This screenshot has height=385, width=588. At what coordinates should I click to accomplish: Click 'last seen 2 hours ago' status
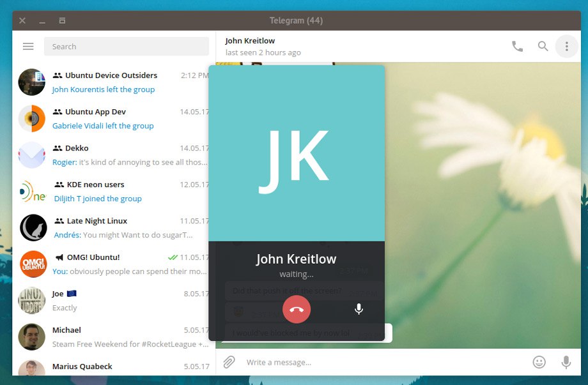263,52
